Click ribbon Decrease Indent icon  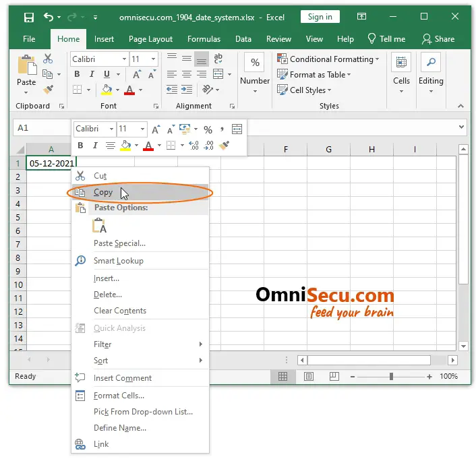pyautogui.click(x=172, y=90)
